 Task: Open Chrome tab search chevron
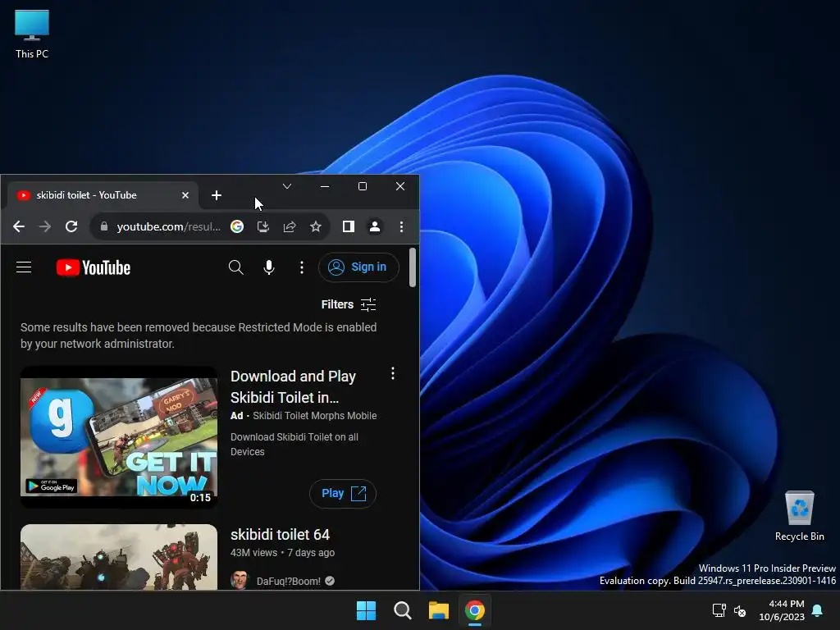tap(287, 186)
